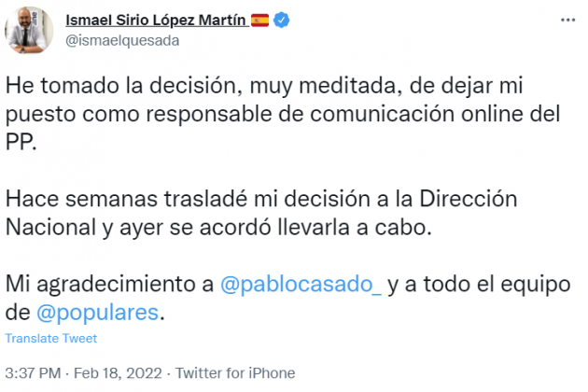Viewport: 588px width, 392px height.
Task: Click Translate Tweet
Action: 50,339
